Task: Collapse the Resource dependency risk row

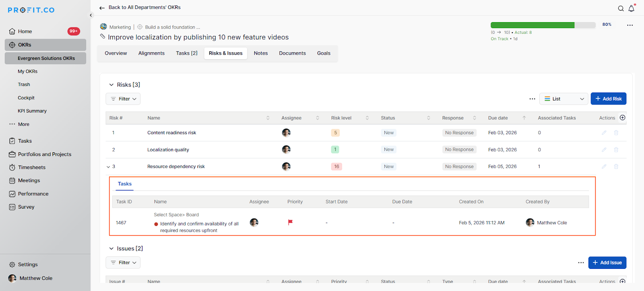Action: [x=108, y=167]
